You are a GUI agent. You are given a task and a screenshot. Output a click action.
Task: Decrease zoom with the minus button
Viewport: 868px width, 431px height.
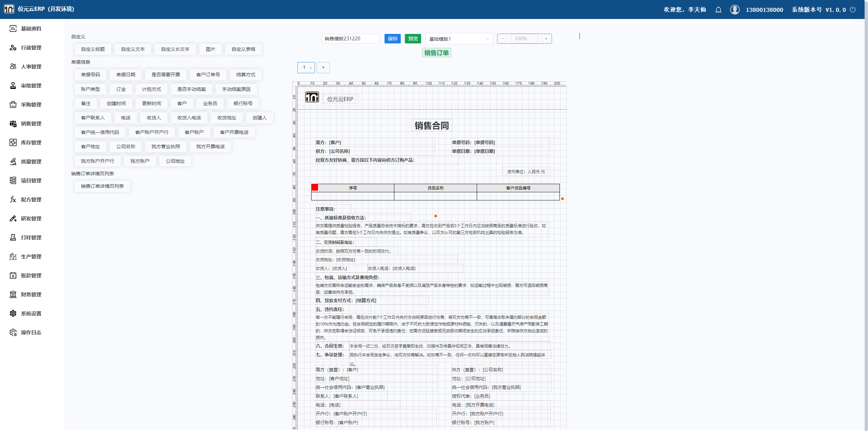click(503, 39)
